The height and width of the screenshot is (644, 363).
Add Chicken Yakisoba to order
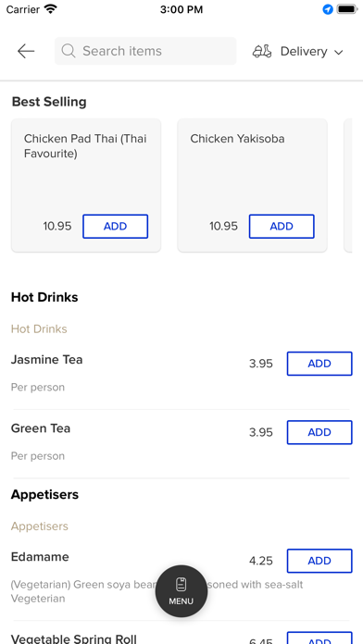point(282,227)
